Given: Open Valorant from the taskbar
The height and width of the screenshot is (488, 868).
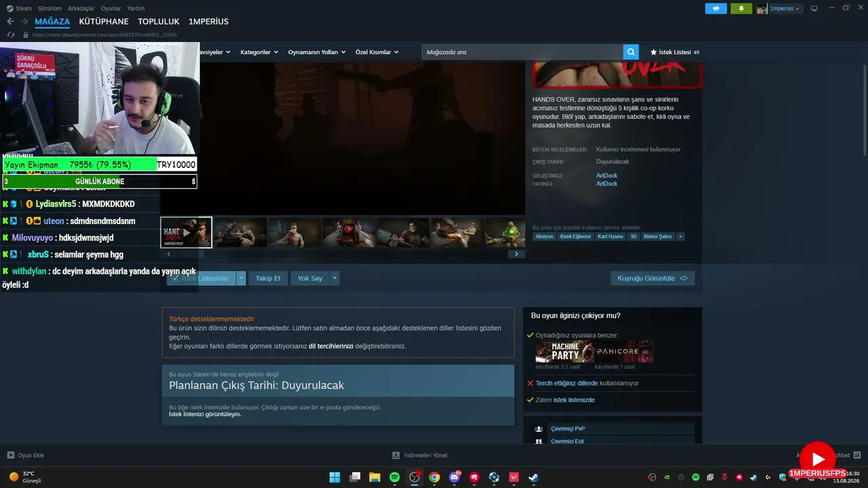Looking at the screenshot, I should point(514,477).
